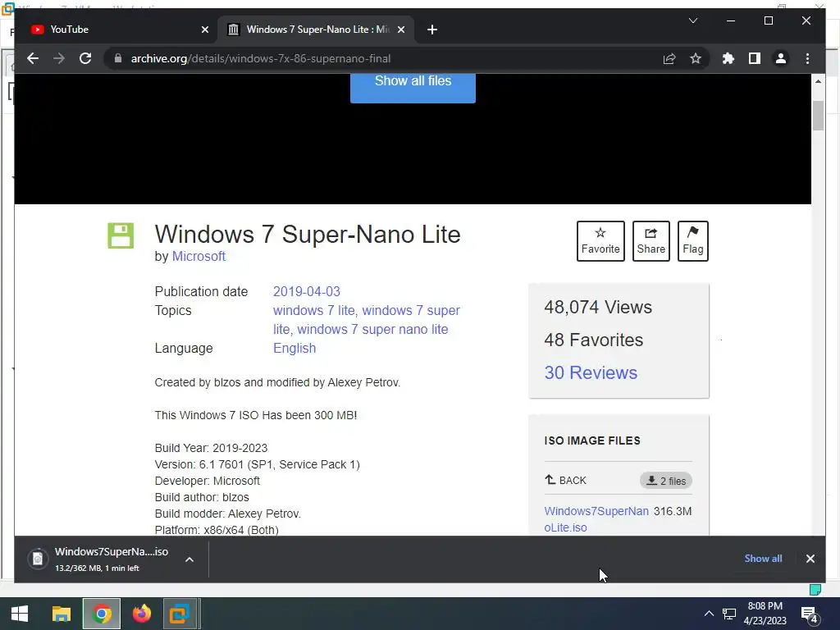Click the Chrome taskbar icon
This screenshot has height=630, width=840.
click(x=101, y=614)
